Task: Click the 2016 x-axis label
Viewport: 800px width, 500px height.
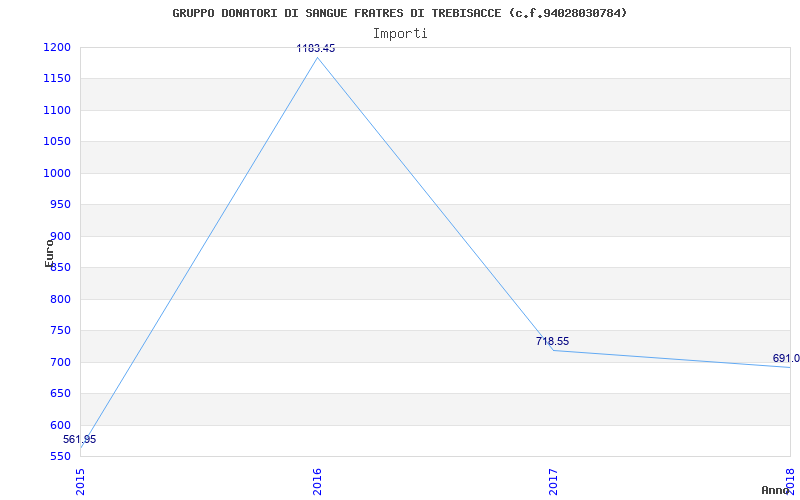Action: (x=317, y=482)
